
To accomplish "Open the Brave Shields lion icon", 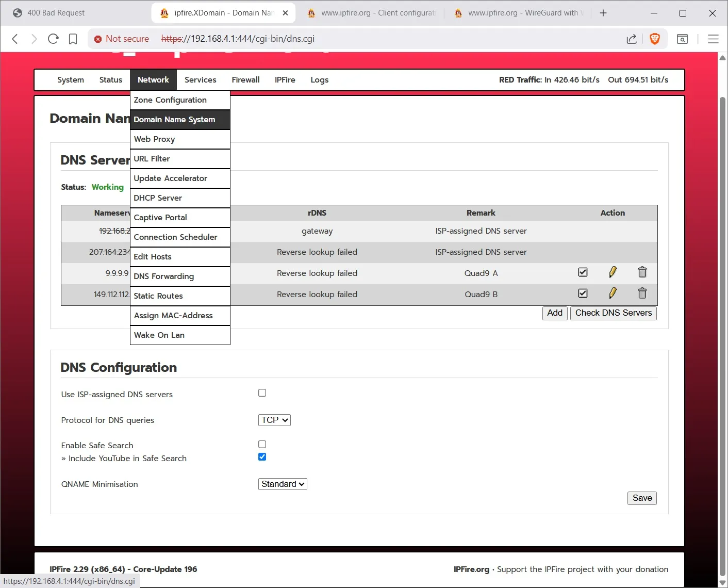I will 655,39.
